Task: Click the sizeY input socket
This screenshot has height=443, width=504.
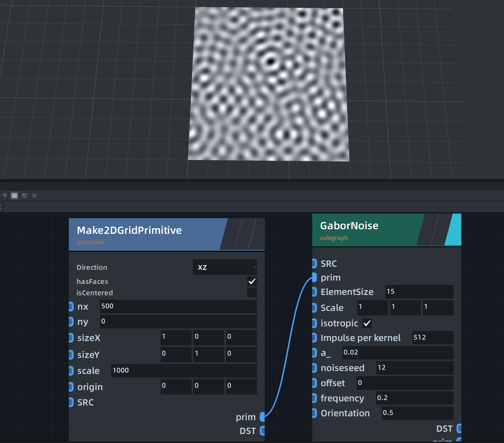Action: click(x=71, y=355)
